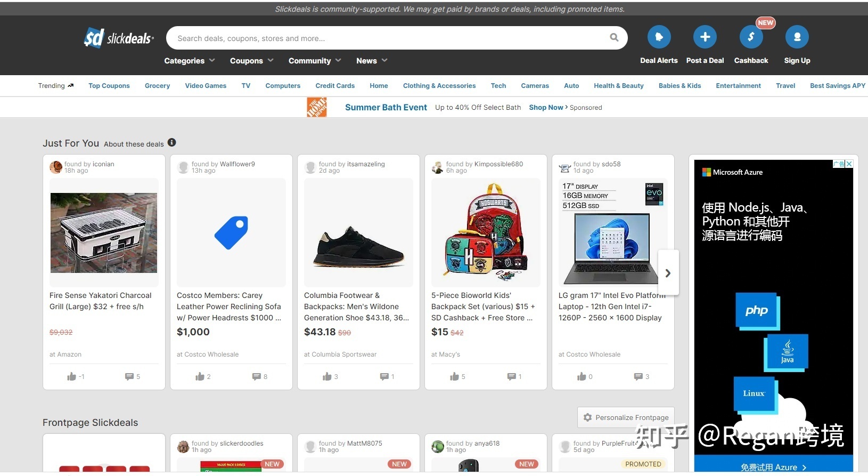868x476 pixels.
Task: Open itsamazeling user profile link
Action: [366, 164]
